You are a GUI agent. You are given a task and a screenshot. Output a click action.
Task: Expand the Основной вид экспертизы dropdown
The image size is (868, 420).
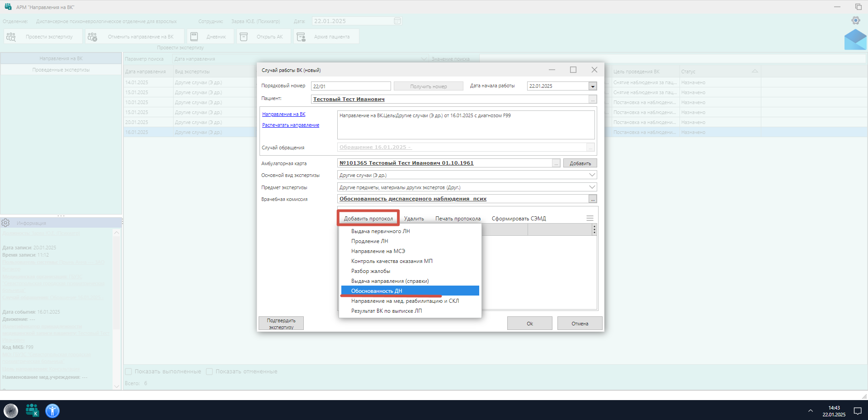click(x=592, y=175)
